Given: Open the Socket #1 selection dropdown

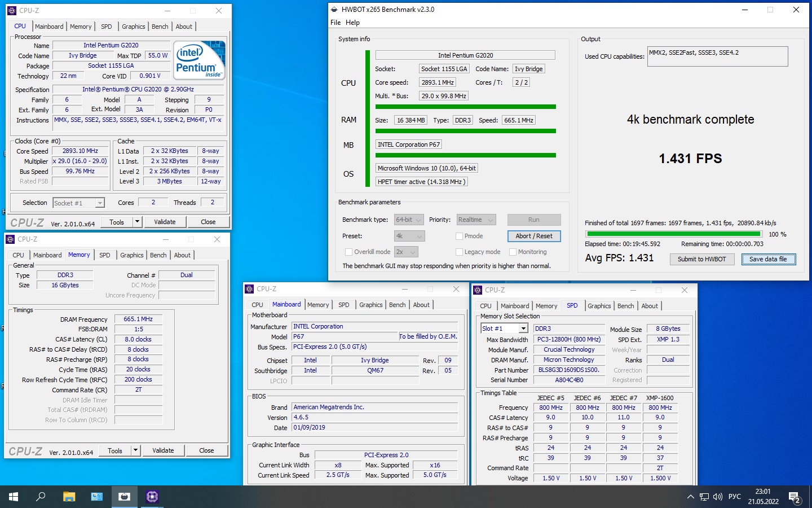Looking at the screenshot, I should point(79,203).
